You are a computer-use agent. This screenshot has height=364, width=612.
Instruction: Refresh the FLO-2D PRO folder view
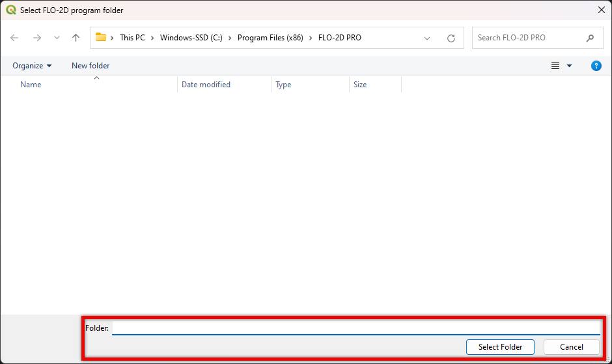click(x=451, y=38)
